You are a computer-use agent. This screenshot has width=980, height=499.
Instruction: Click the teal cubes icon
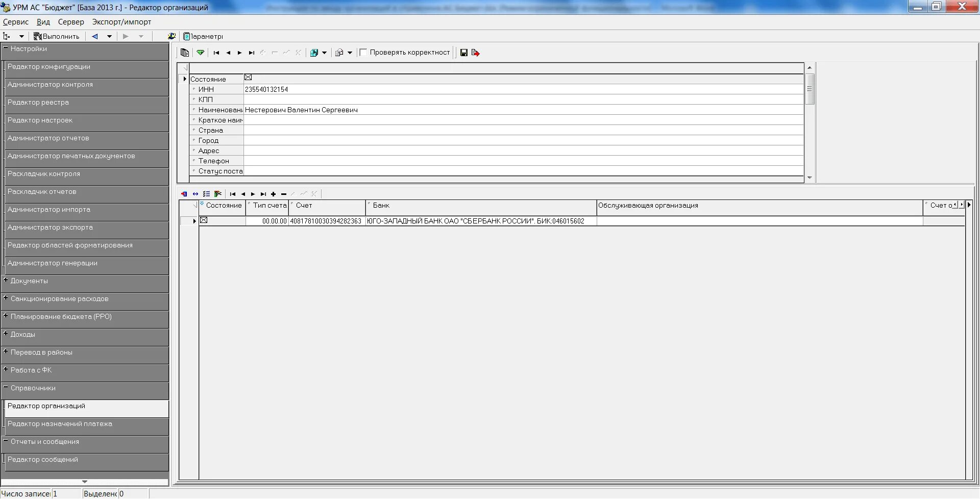pos(314,53)
